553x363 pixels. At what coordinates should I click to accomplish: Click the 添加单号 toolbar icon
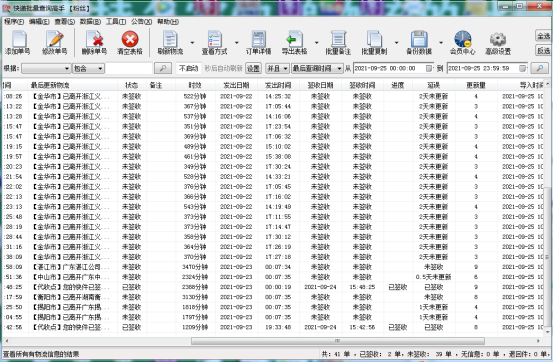pos(18,42)
